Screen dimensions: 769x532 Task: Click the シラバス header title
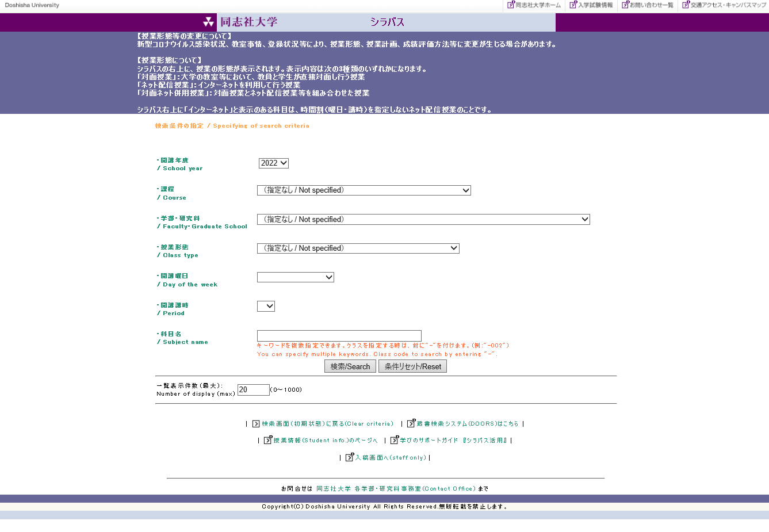tap(387, 22)
